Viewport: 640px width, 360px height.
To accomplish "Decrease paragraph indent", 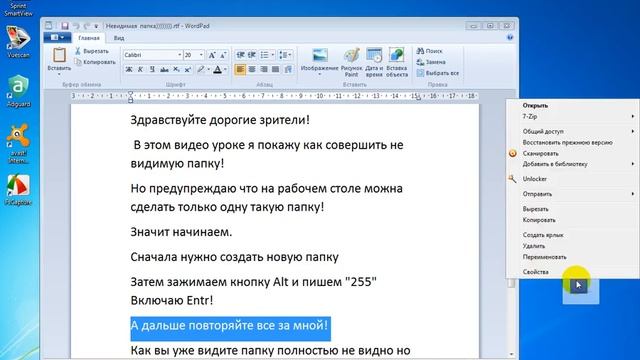I will pos(240,55).
